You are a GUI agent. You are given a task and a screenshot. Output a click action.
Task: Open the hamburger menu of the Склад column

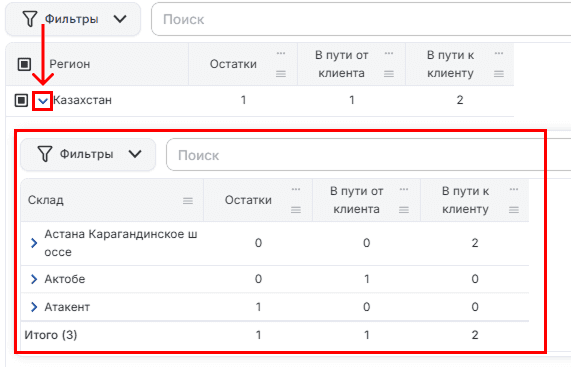click(188, 201)
